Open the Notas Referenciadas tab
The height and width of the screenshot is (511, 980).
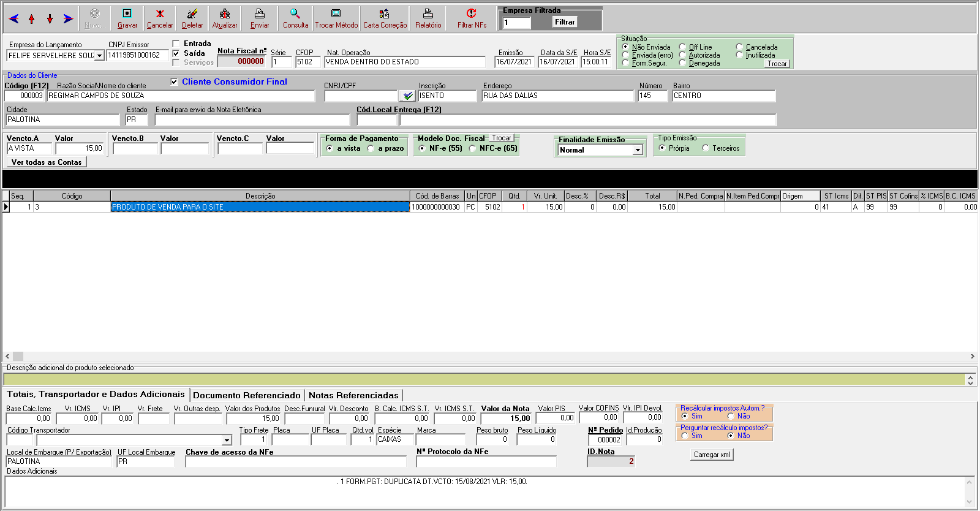pyautogui.click(x=353, y=395)
